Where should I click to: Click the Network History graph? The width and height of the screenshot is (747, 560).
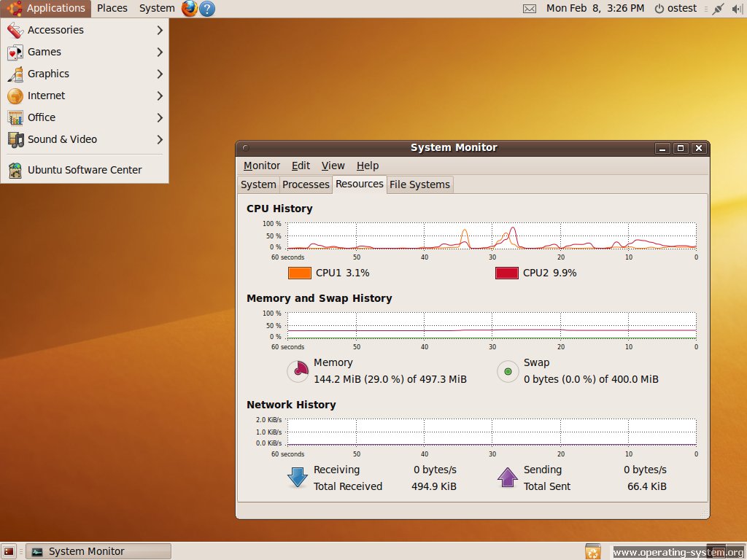[492, 432]
